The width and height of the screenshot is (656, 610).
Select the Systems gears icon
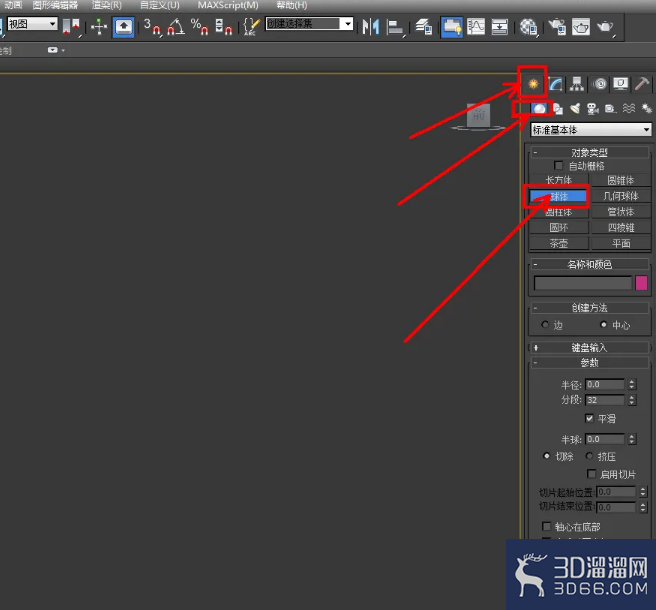647,109
